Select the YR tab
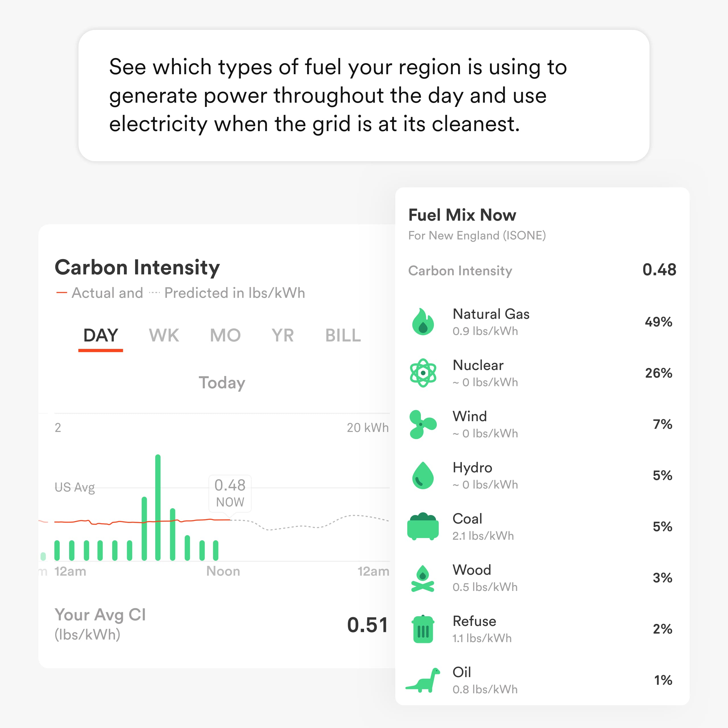 pyautogui.click(x=282, y=335)
